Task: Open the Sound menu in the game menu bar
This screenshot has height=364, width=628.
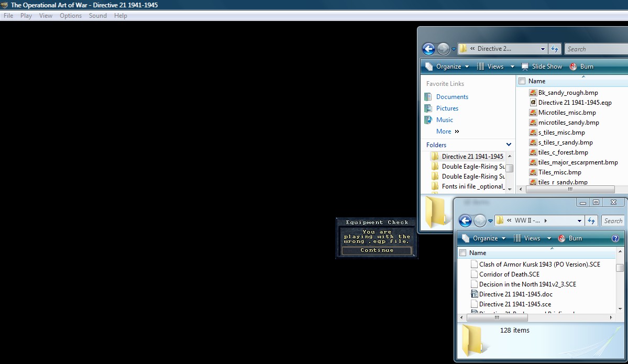Action: [97, 16]
